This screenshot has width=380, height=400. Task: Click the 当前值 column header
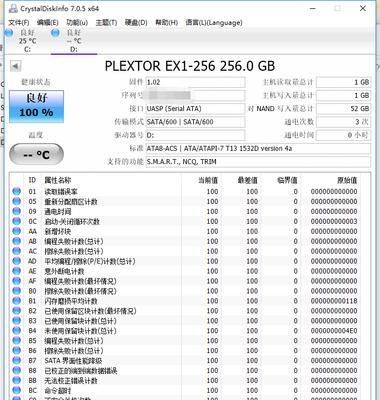click(x=208, y=180)
